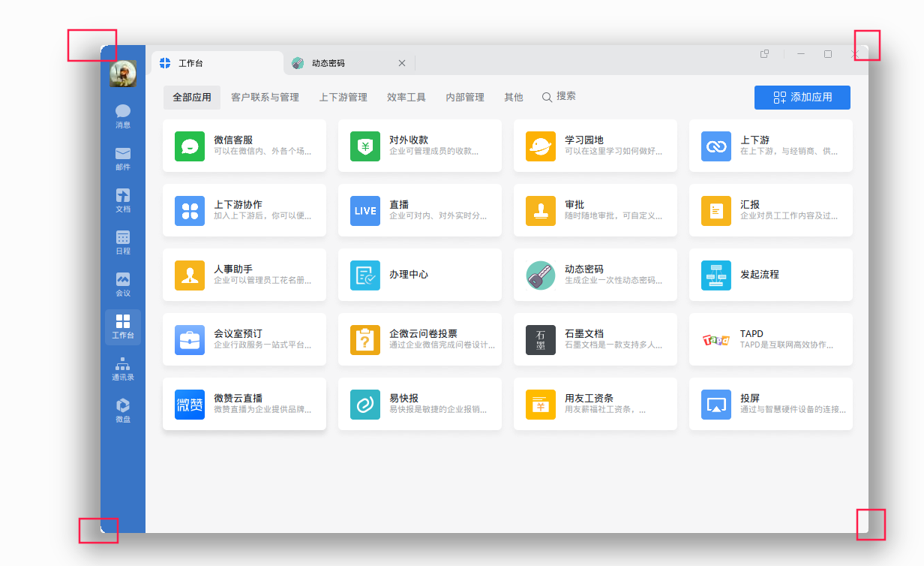Open the 上下游 blue link icon

[716, 146]
